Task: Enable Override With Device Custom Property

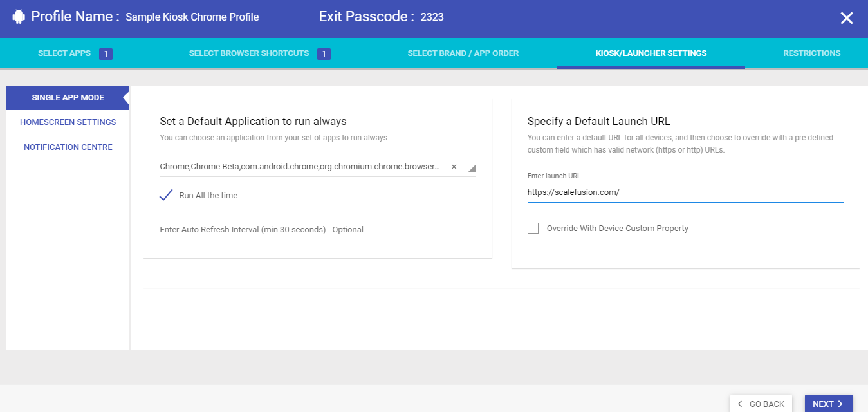Action: tap(533, 228)
